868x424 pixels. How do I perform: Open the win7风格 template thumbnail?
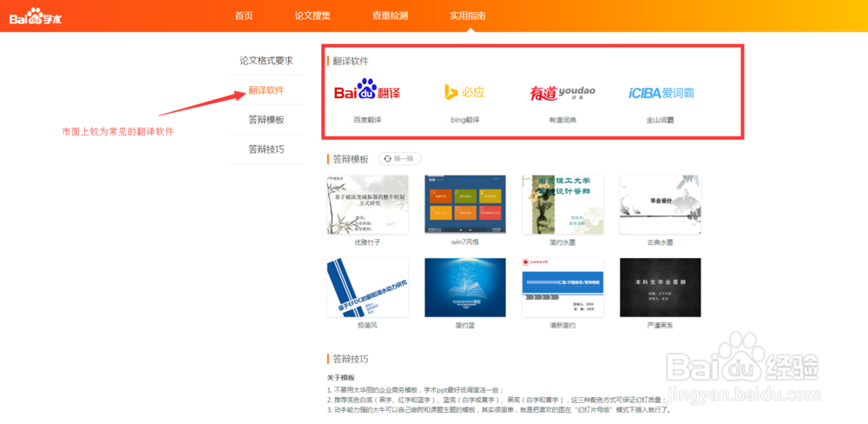click(465, 204)
